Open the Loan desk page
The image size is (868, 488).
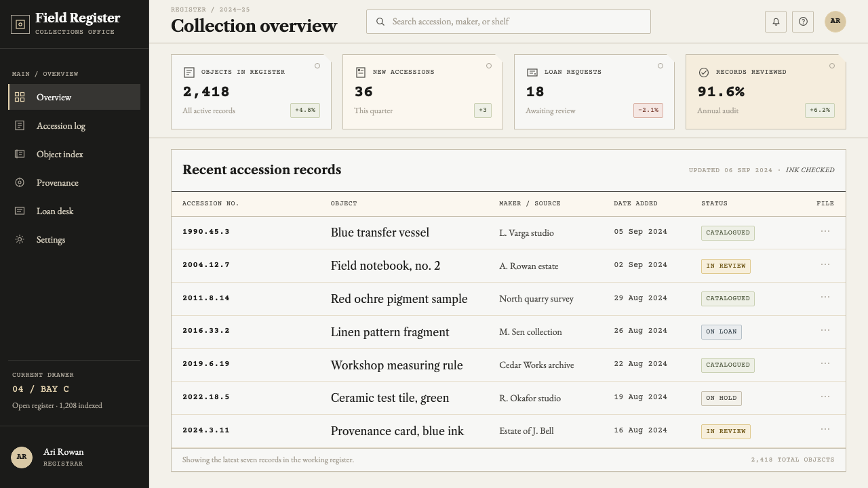coord(75,211)
